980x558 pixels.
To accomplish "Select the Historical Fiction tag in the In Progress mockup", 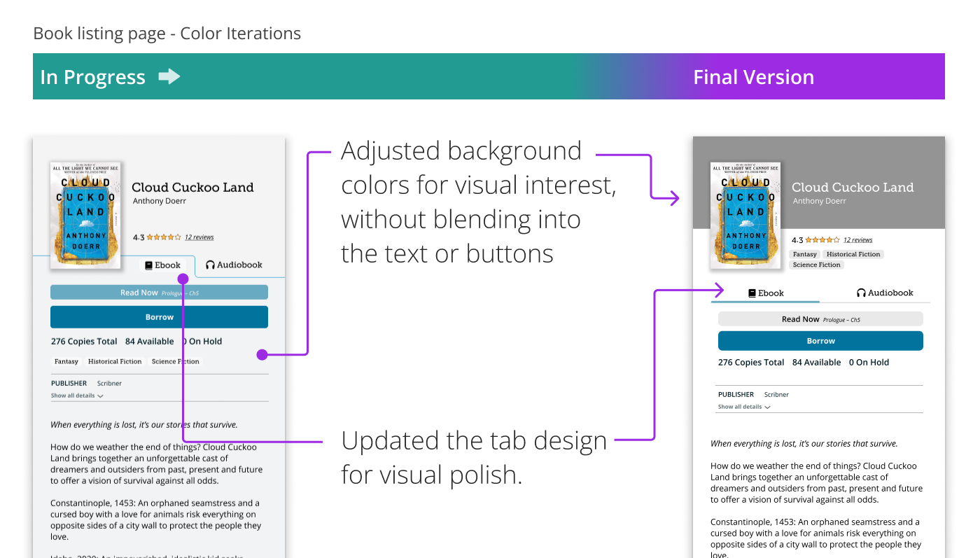I will (115, 362).
